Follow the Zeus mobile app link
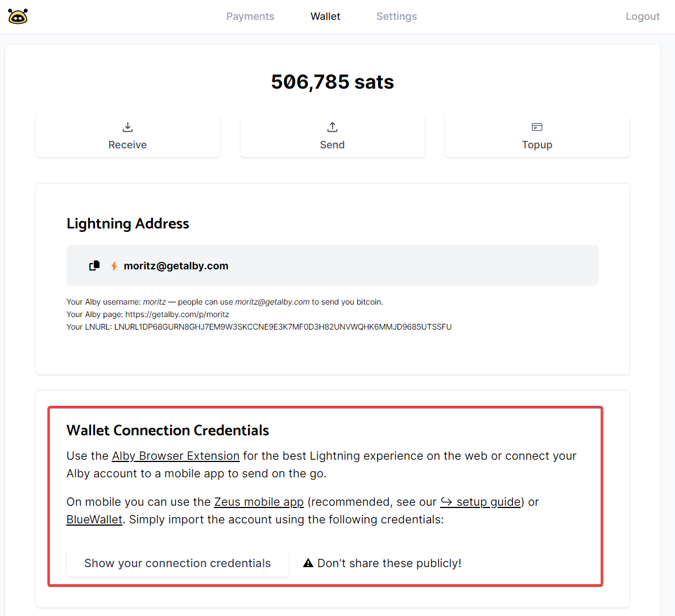The image size is (675, 616). 259,502
